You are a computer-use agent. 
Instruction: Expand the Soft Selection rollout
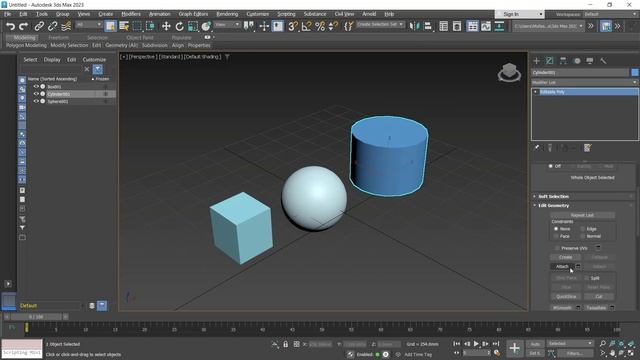point(553,197)
